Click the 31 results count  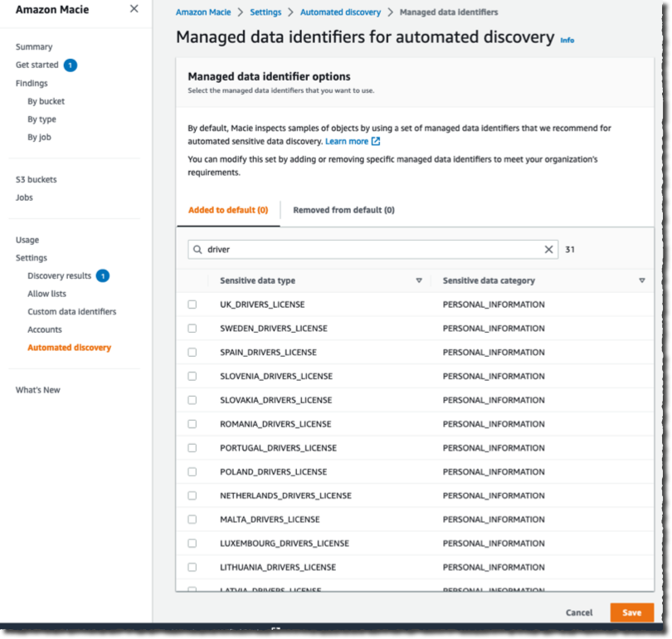tap(570, 250)
